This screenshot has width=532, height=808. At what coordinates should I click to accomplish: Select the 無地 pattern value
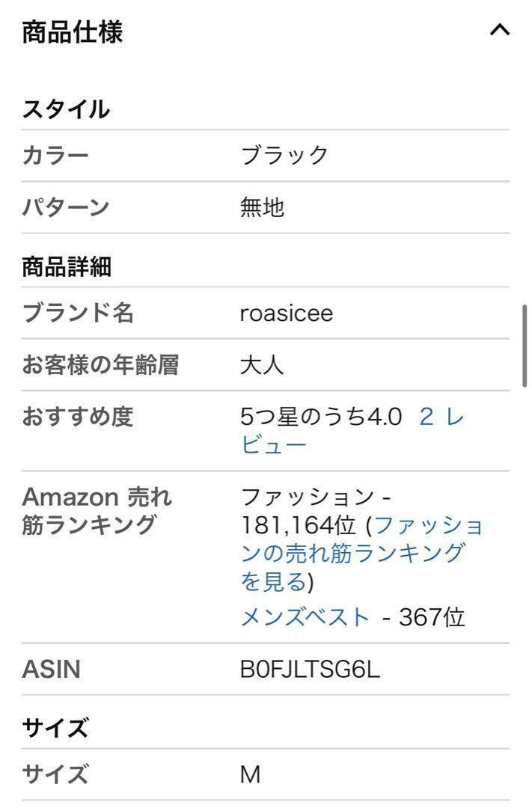pyautogui.click(x=262, y=207)
